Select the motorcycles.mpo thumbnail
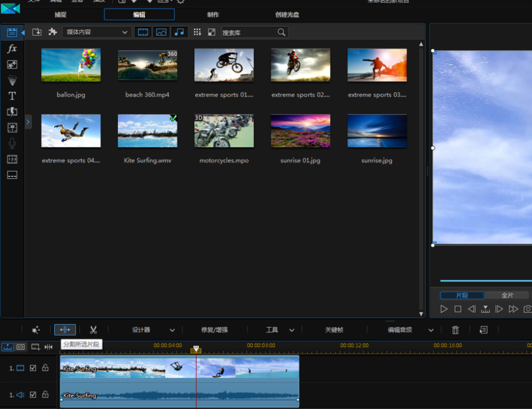This screenshot has height=409, width=532. pos(224,131)
